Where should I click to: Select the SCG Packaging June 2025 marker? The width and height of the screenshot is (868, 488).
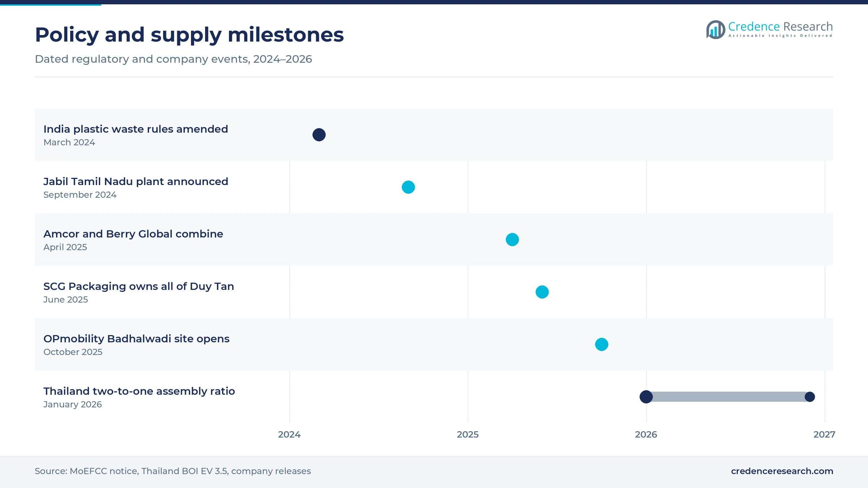[542, 292]
